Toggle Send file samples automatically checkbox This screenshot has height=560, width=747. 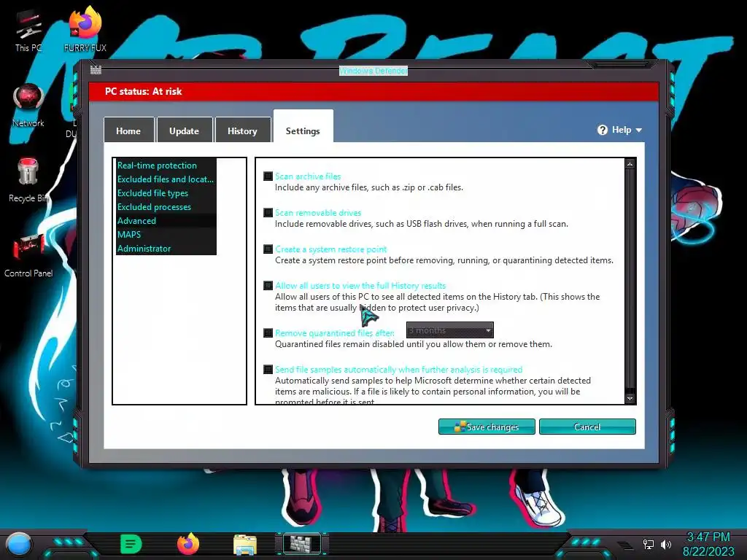click(268, 369)
